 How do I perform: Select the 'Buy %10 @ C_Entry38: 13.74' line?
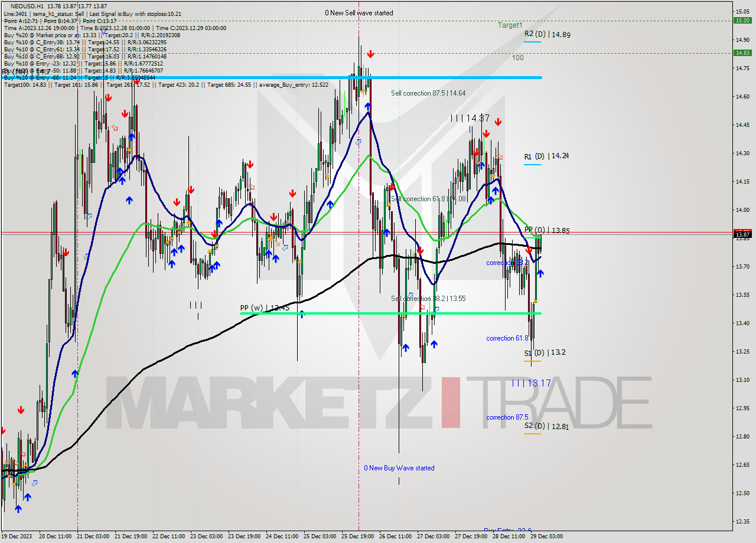click(85, 42)
